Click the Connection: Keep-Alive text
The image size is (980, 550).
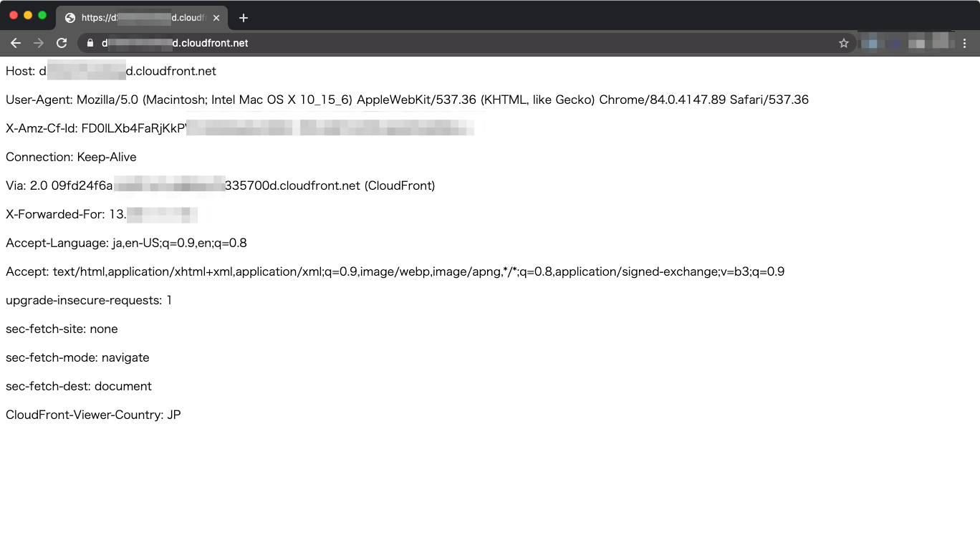pyautogui.click(x=71, y=157)
